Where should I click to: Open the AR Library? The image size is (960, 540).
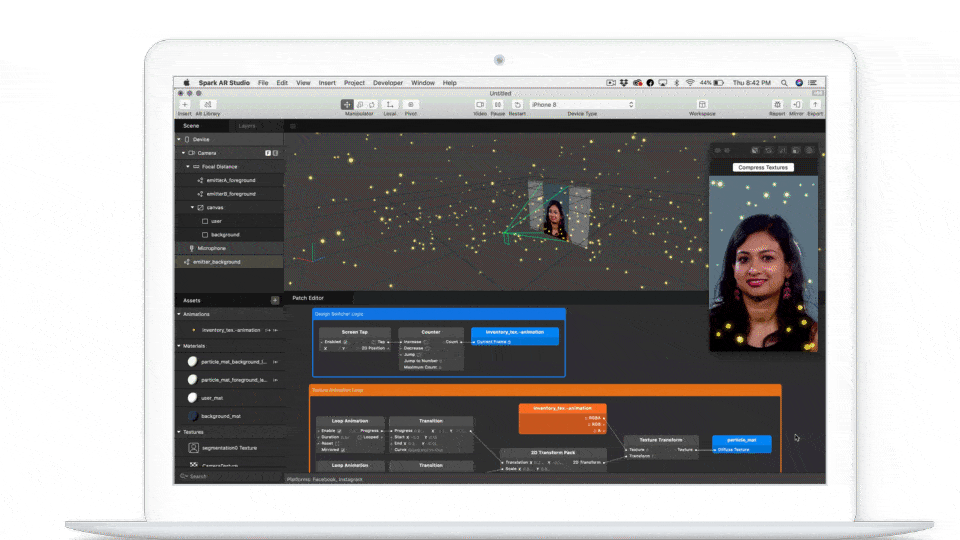208,105
